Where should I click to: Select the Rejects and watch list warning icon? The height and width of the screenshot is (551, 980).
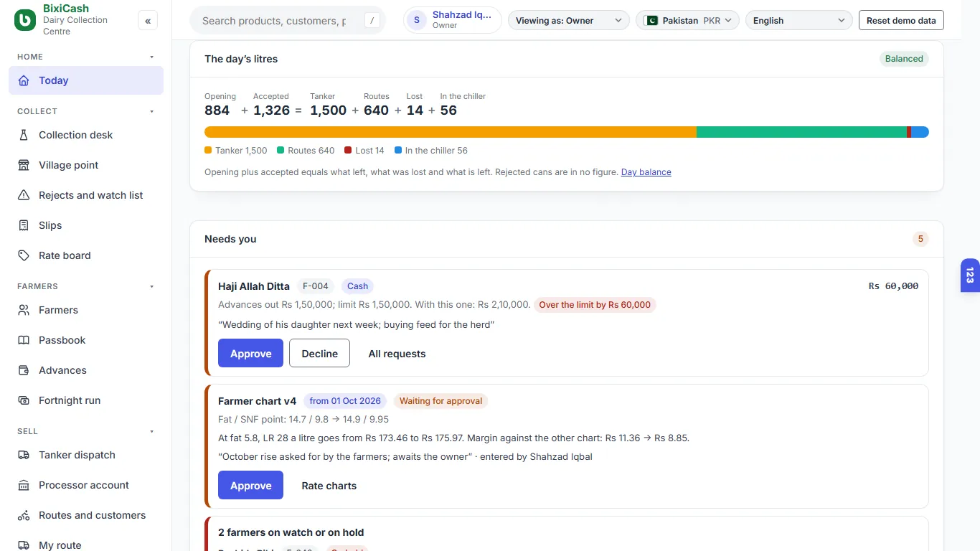tap(24, 195)
